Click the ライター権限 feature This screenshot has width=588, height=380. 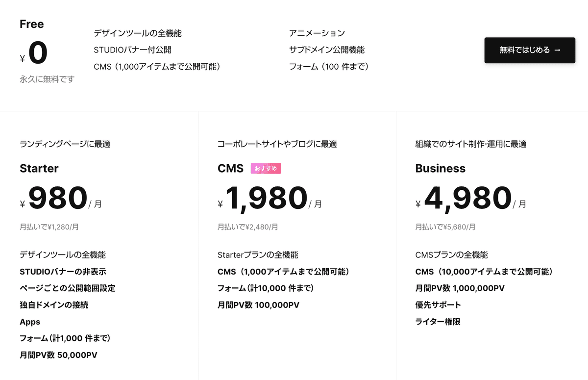pos(438,322)
